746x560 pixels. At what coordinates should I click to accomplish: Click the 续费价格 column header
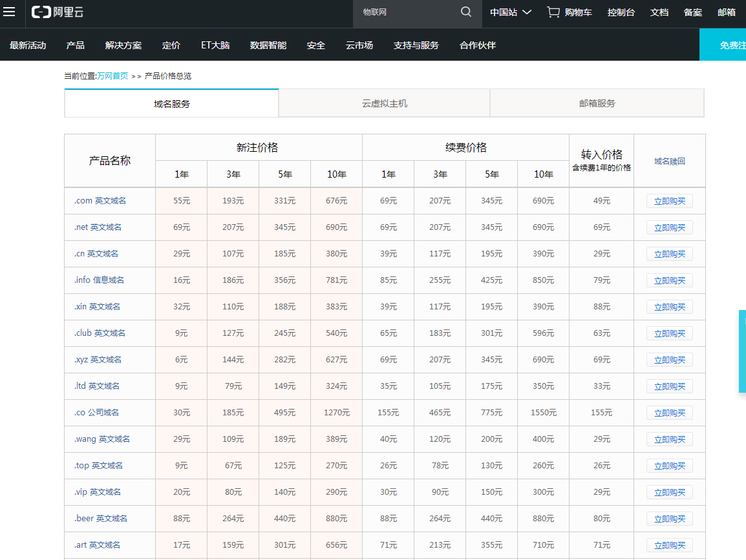tap(466, 148)
